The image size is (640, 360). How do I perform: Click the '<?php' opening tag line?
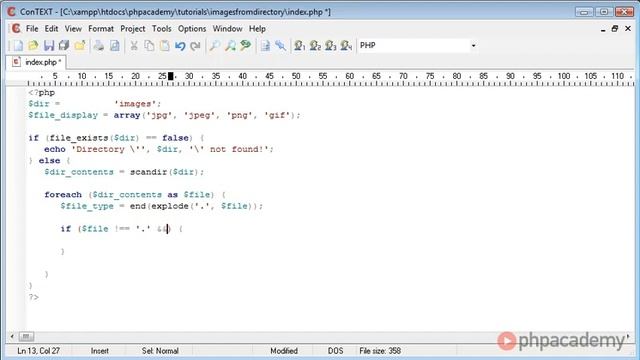pyautogui.click(x=42, y=93)
